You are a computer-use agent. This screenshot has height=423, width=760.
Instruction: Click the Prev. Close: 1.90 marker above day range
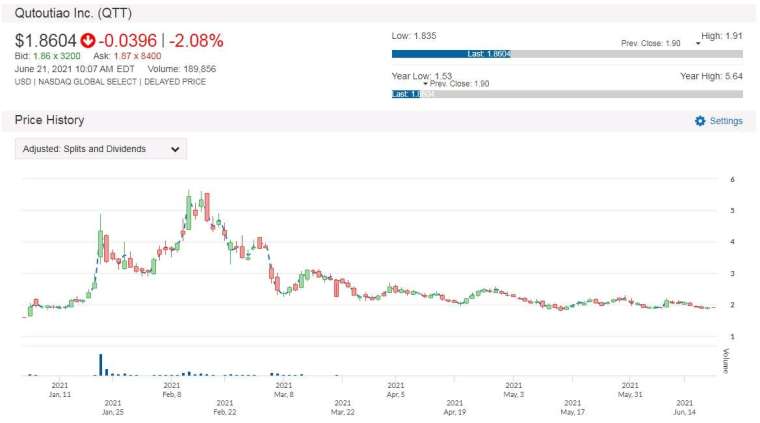click(651, 43)
